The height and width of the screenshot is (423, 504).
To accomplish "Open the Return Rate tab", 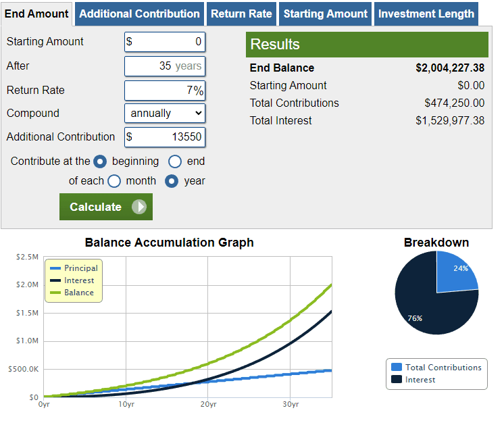I will [241, 14].
